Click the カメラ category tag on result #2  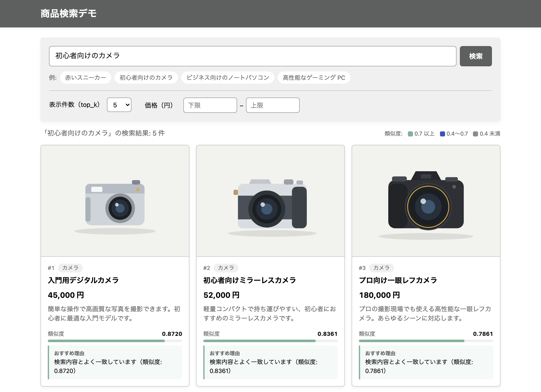226,268
